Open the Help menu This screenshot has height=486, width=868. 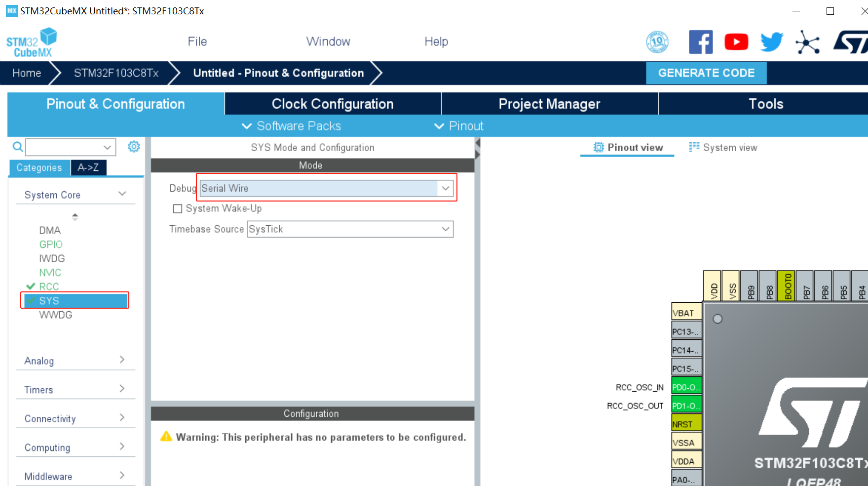pyautogui.click(x=436, y=41)
